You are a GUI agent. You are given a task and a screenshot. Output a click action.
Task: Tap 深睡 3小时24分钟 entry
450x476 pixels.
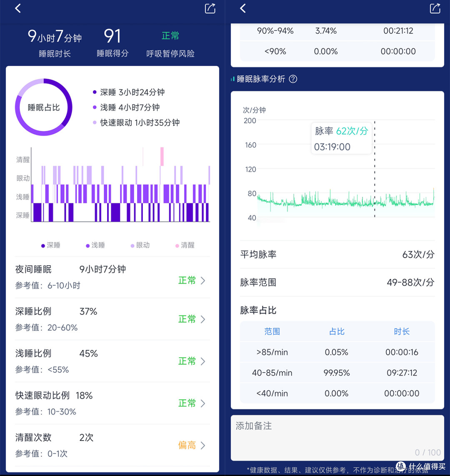pyautogui.click(x=129, y=92)
